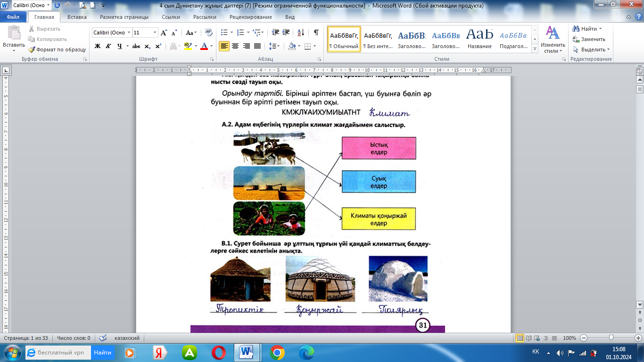The height and width of the screenshot is (362, 644).
Task: Click the bulleted list icon
Action: (224, 33)
